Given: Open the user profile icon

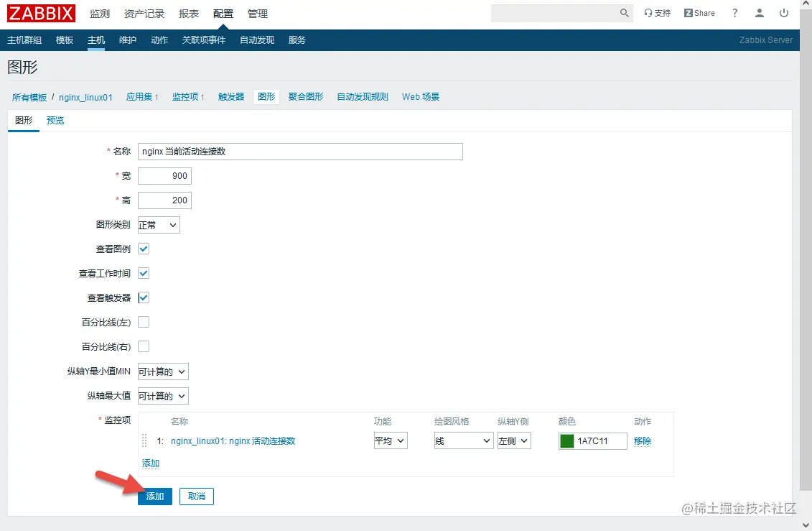Looking at the screenshot, I should 760,12.
